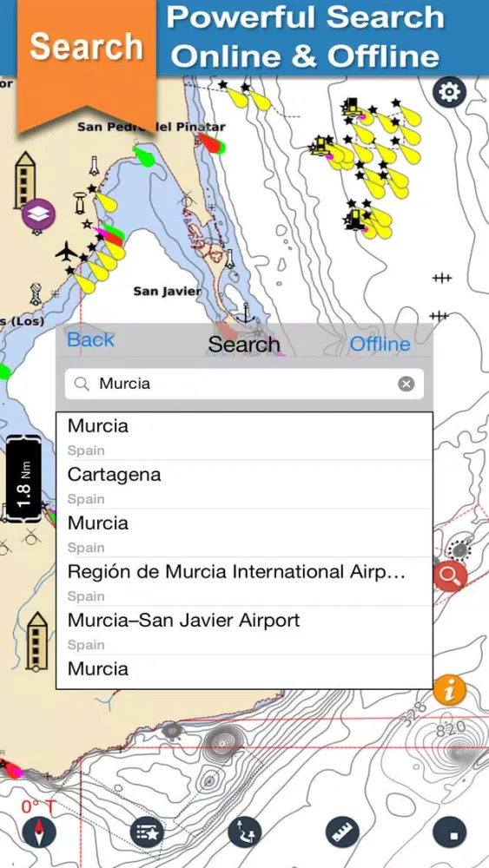Viewport: 489px width, 868px height.
Task: Tap the green buoy near San Pedro
Action: click(144, 154)
